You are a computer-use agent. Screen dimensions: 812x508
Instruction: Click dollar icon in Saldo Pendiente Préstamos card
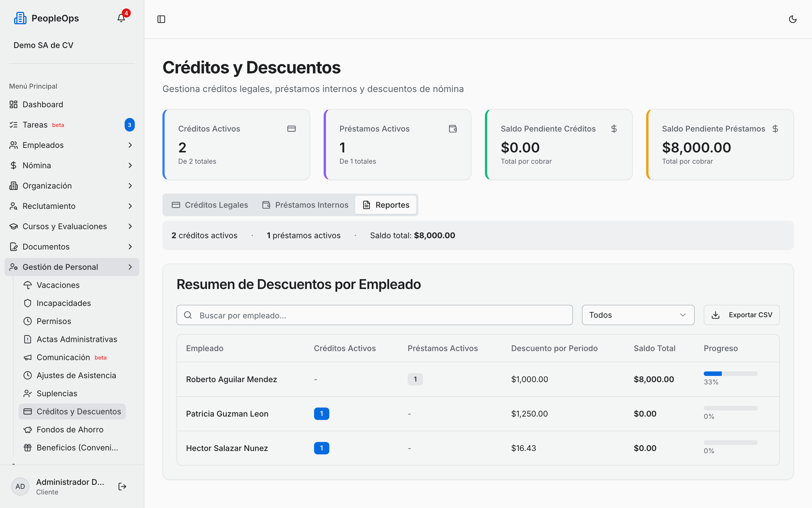[x=775, y=129]
